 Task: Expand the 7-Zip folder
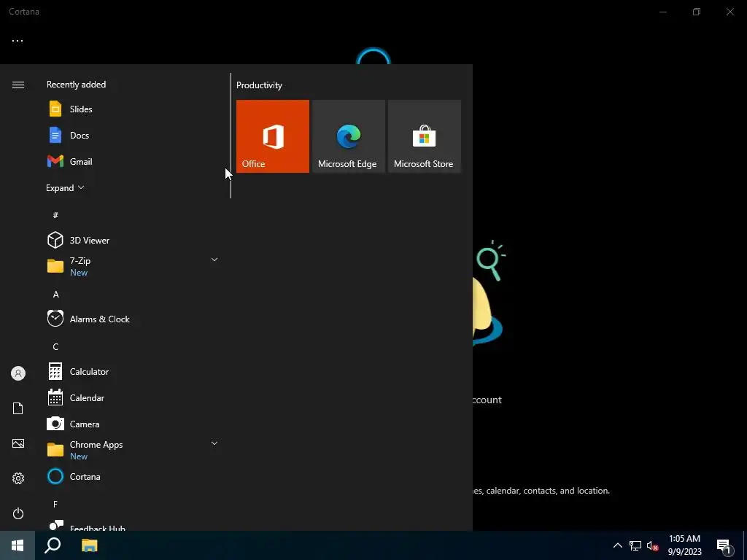click(214, 260)
